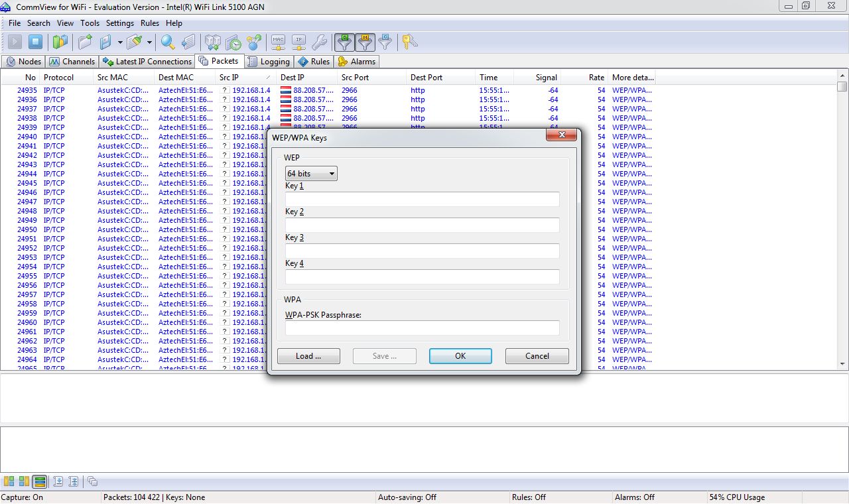The height and width of the screenshot is (504, 849).
Task: Sort by the Src MAC column header
Action: pos(124,78)
